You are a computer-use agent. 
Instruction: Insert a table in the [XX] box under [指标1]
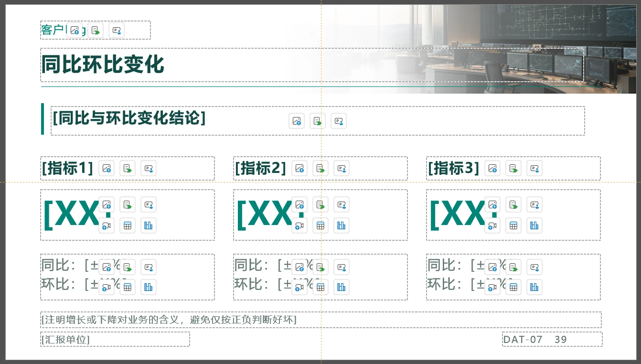point(128,225)
